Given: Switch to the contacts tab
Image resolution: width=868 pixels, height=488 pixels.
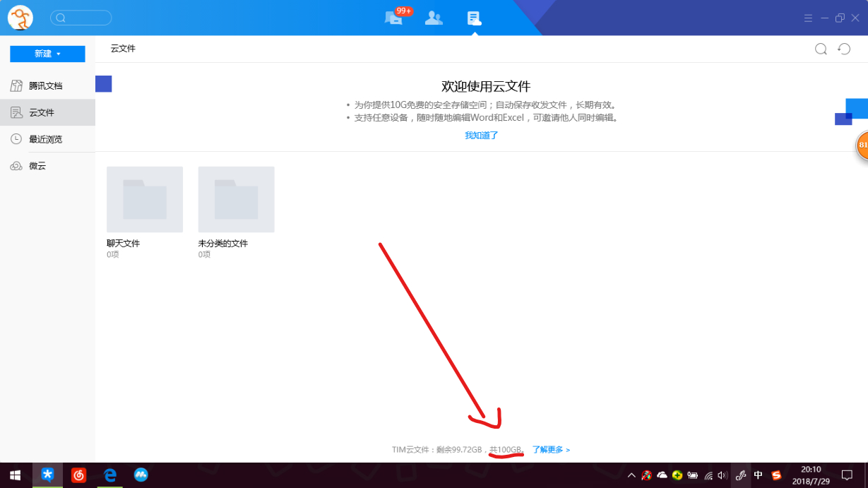Looking at the screenshot, I should pyautogui.click(x=434, y=18).
